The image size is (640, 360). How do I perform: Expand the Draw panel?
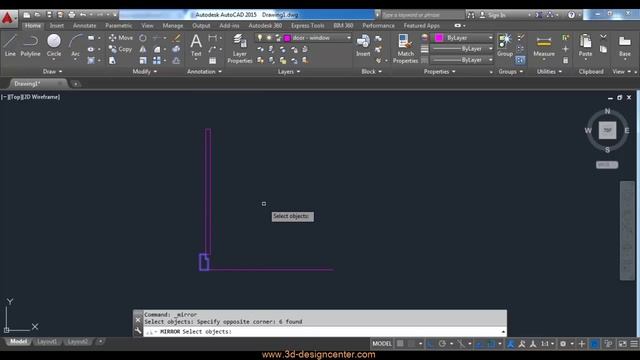point(52,71)
